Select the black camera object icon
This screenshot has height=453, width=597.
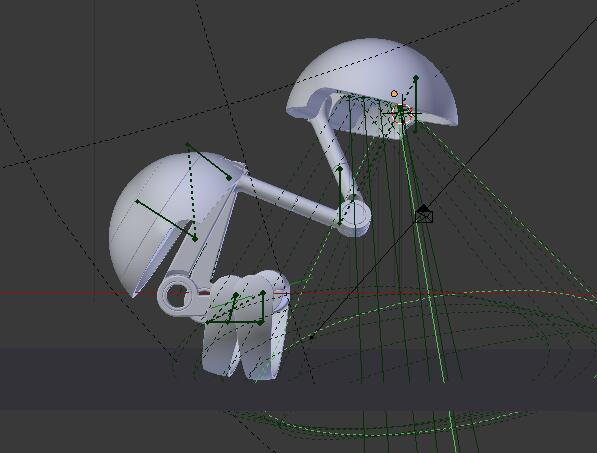(x=424, y=214)
